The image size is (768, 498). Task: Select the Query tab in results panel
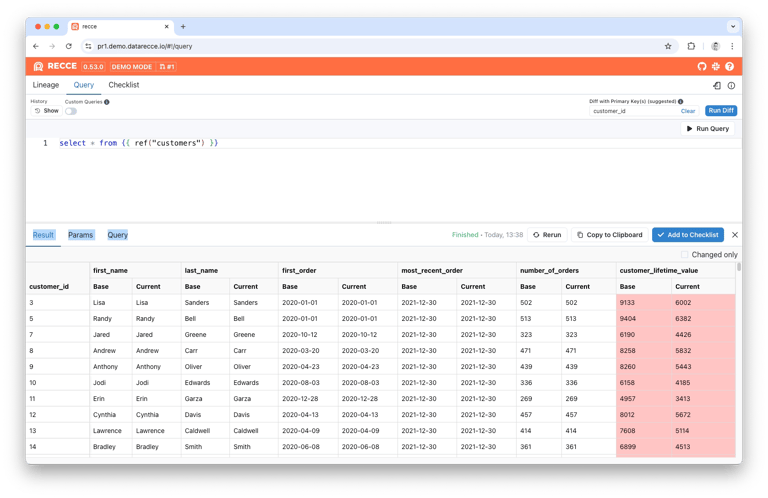pyautogui.click(x=118, y=235)
